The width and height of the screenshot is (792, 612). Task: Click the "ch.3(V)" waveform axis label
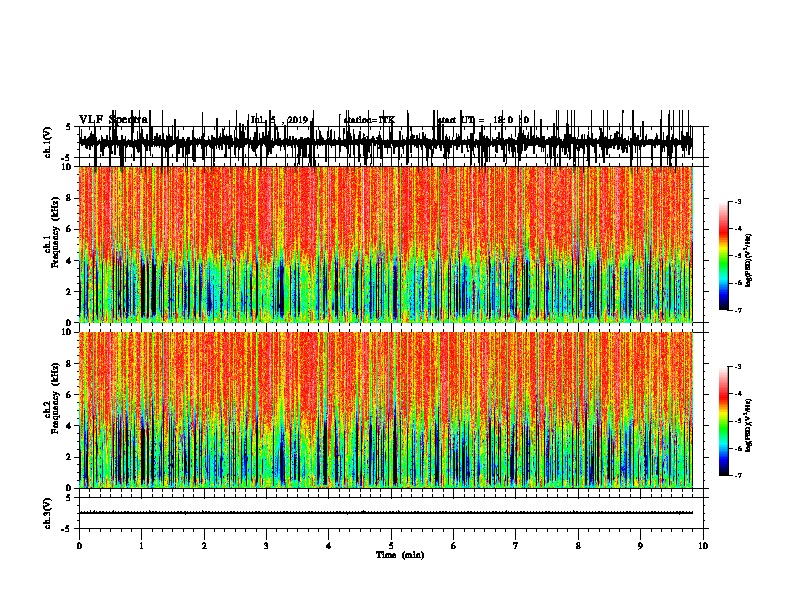click(48, 513)
